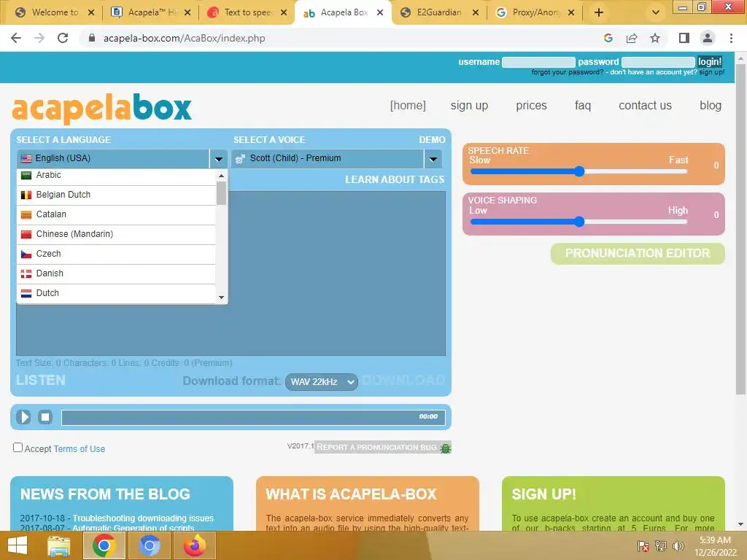Screen dimensions: 747x560
Task: Accept the Terms of Use checkbox
Action: (x=18, y=448)
